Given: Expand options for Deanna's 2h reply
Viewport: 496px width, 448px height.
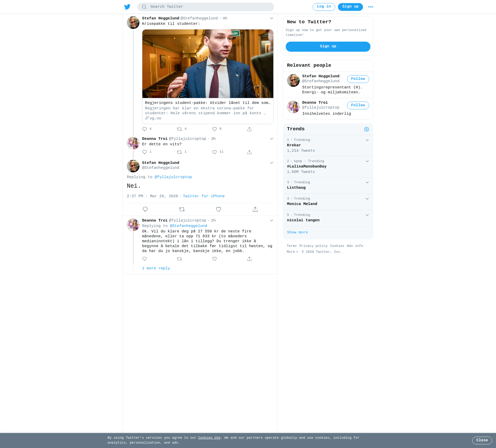Looking at the screenshot, I should tap(272, 221).
